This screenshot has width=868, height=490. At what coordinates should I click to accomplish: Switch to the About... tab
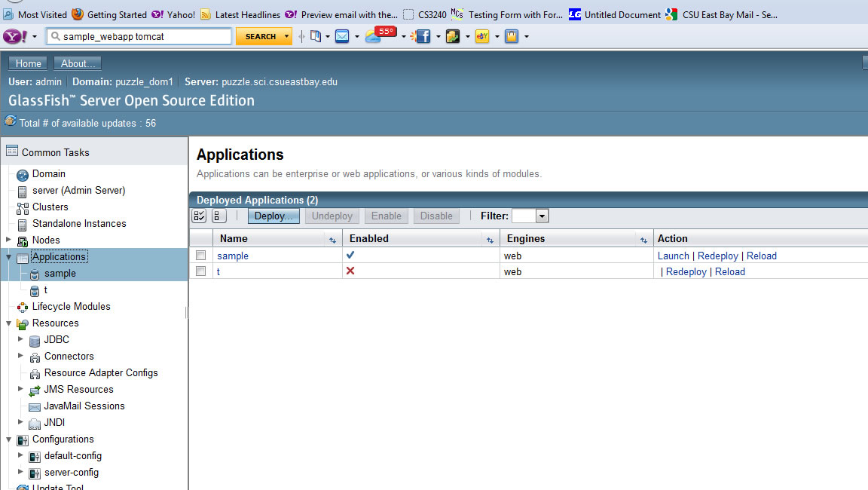[x=77, y=63]
